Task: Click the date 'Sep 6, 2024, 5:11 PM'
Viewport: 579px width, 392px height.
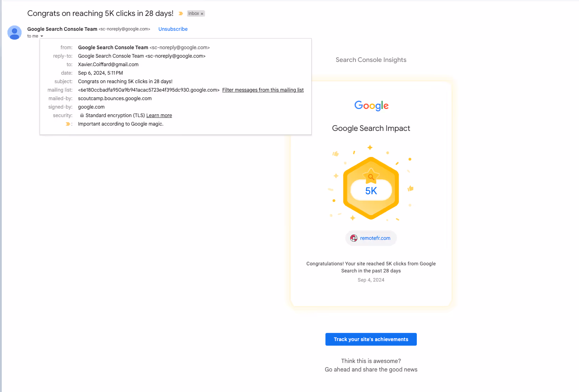Action: [x=100, y=73]
